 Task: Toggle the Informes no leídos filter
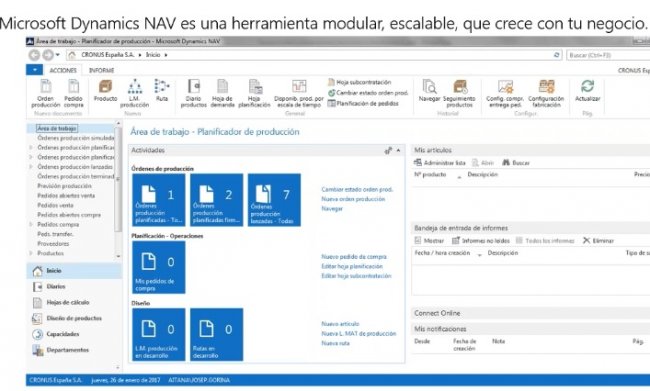pos(480,240)
